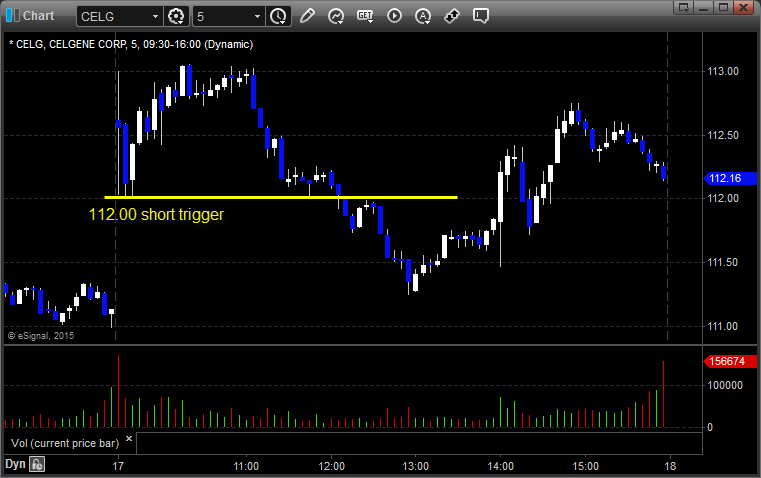Image resolution: width=761 pixels, height=478 pixels.
Task: Expand the CELG symbol dropdown
Action: click(155, 16)
